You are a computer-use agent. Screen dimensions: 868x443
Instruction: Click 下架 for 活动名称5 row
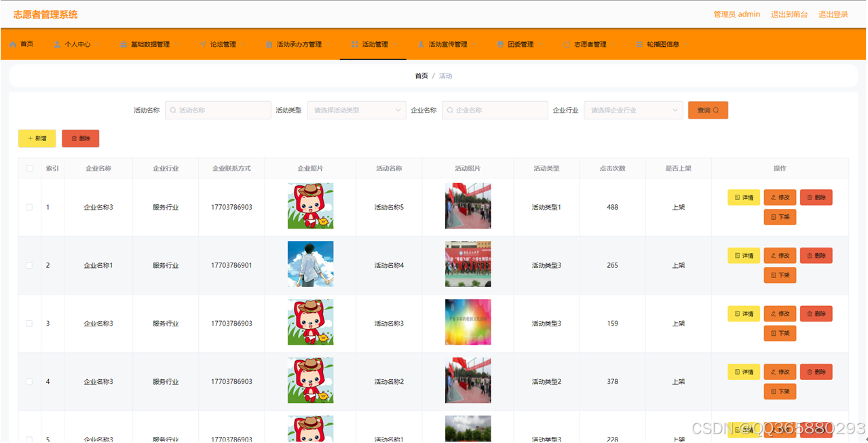tap(780, 217)
